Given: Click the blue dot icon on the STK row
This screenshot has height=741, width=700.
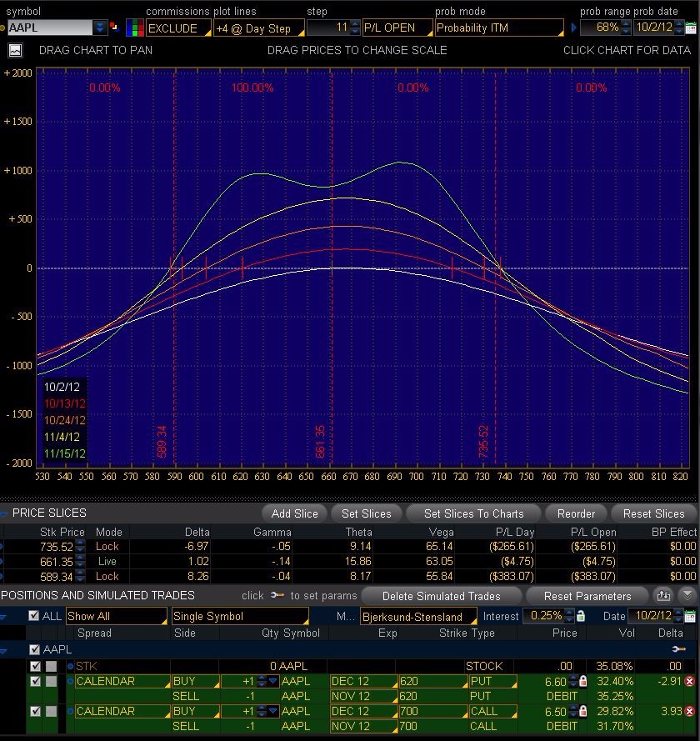Looking at the screenshot, I should [x=70, y=666].
